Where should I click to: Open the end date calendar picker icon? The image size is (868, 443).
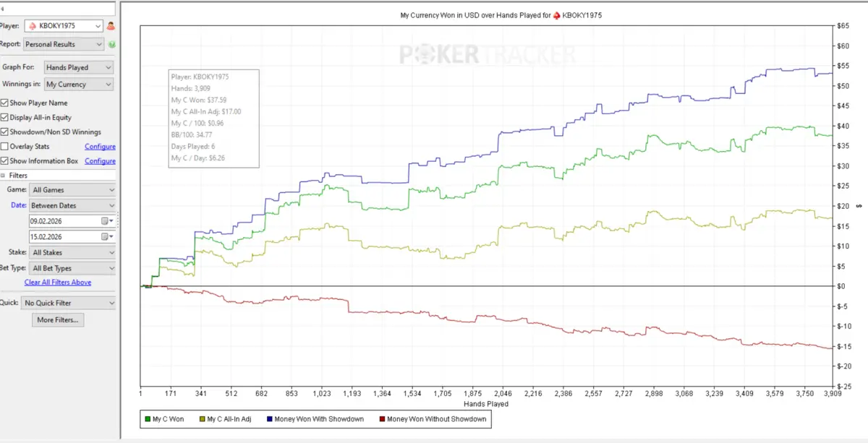pos(106,237)
